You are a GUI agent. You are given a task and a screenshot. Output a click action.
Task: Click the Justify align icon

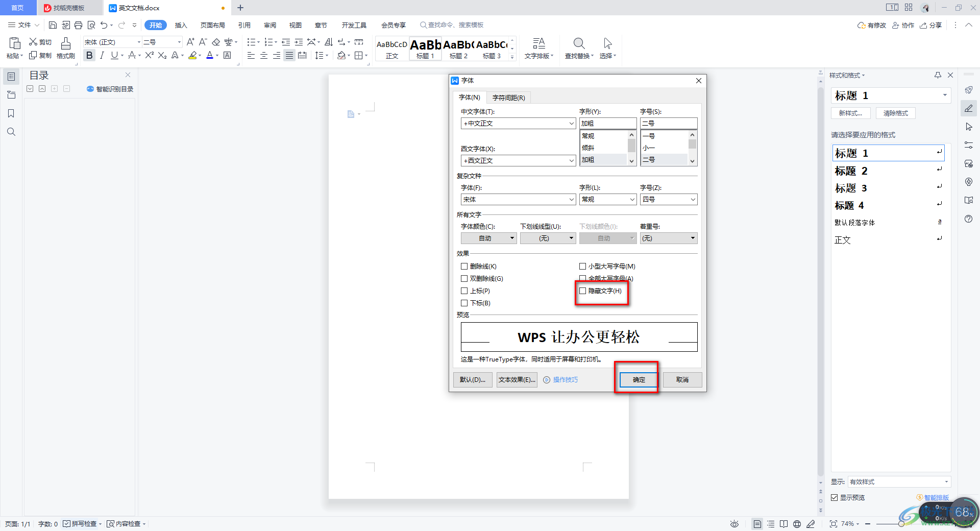click(x=289, y=55)
